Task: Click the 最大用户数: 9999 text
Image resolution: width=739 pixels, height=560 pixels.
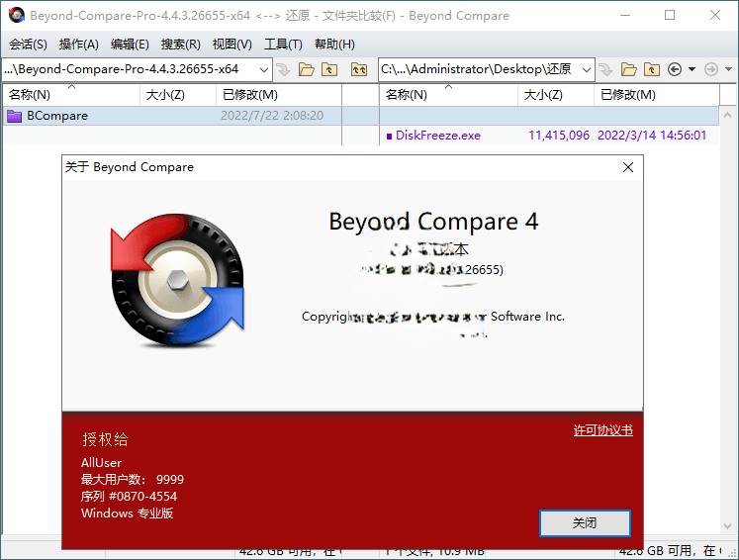Action: 132,480
